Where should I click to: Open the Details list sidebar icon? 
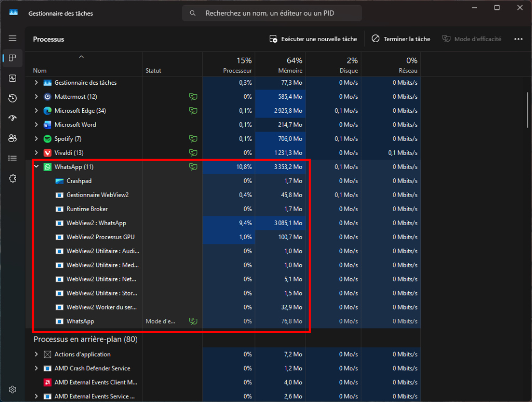click(x=12, y=158)
